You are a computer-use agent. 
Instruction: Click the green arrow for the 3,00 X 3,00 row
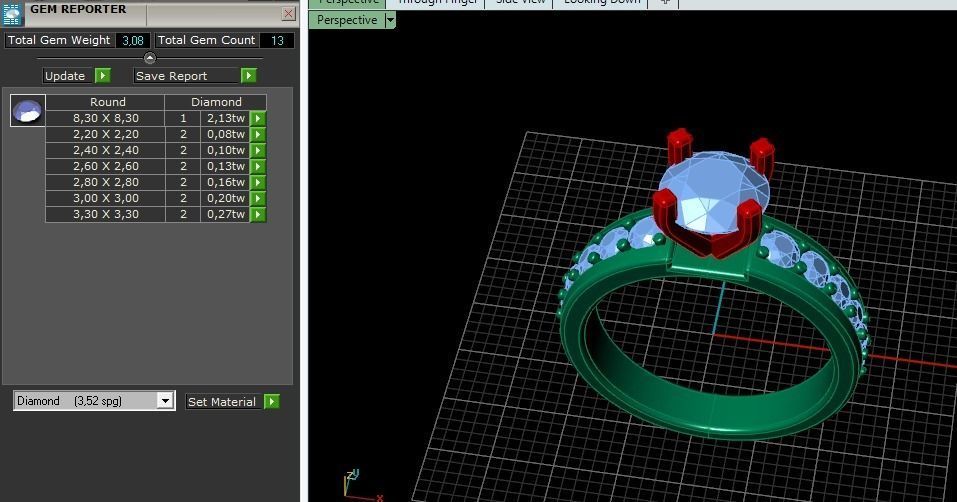[258, 198]
